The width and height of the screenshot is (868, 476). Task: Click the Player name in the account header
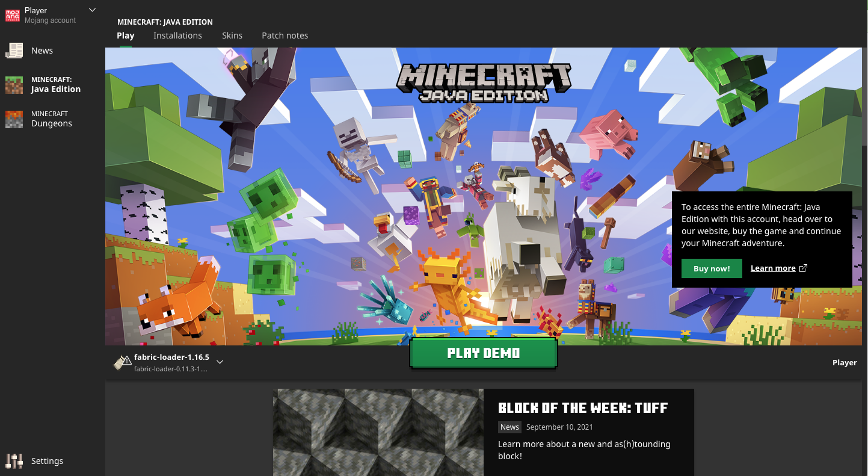click(x=36, y=10)
